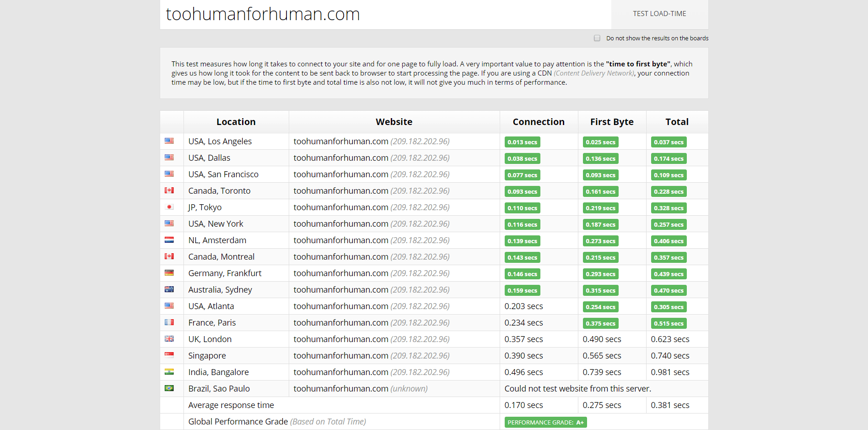Click the USA flag icon for San Francisco

169,174
